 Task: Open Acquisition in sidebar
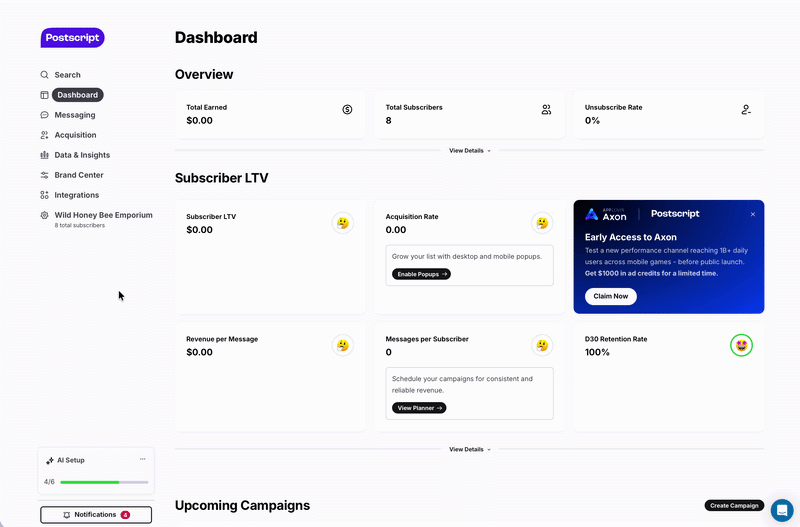coord(75,135)
